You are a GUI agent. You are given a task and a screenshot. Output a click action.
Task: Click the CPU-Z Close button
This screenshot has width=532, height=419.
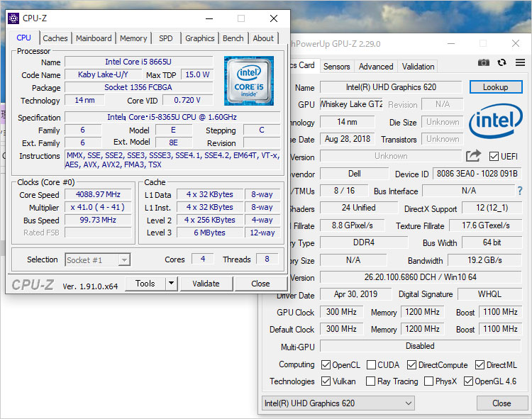pos(260,284)
